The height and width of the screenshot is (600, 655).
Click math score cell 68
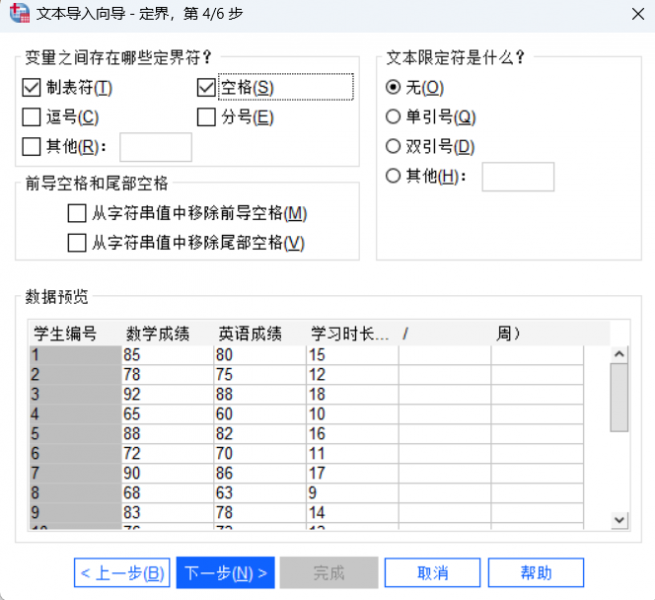point(168,493)
